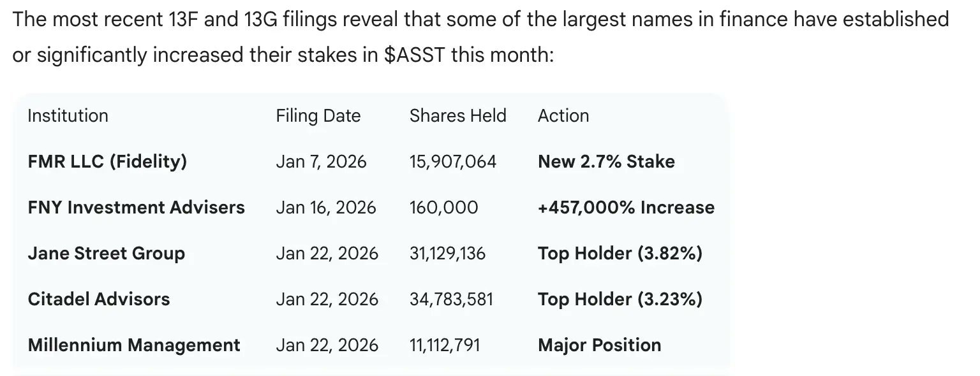Click the Institution column header
Image resolution: width=980 pixels, height=376 pixels.
click(x=68, y=116)
